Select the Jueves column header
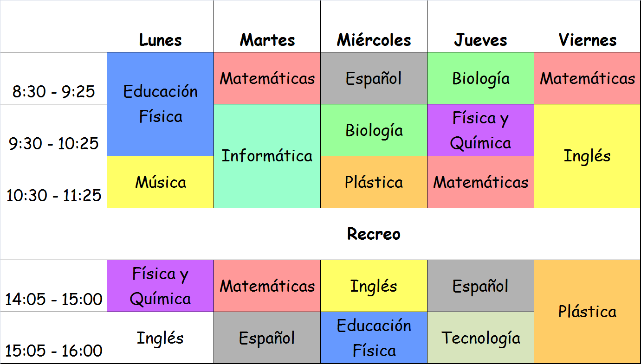Image resolution: width=641 pixels, height=364 pixels. point(480,40)
